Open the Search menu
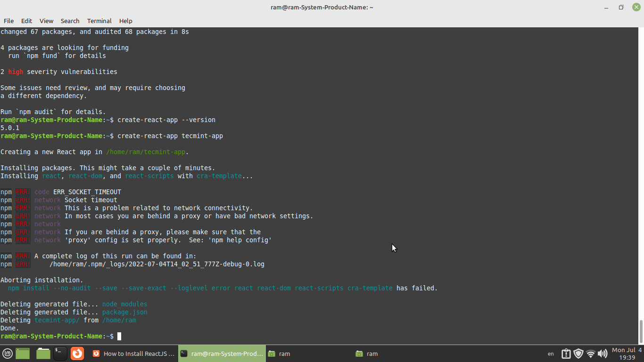644x362 pixels. 70,21
